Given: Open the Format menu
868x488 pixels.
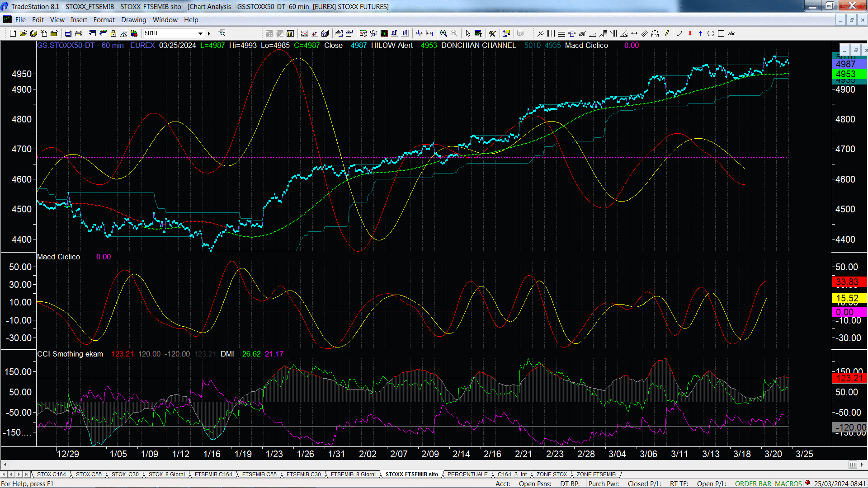Looking at the screenshot, I should point(104,20).
